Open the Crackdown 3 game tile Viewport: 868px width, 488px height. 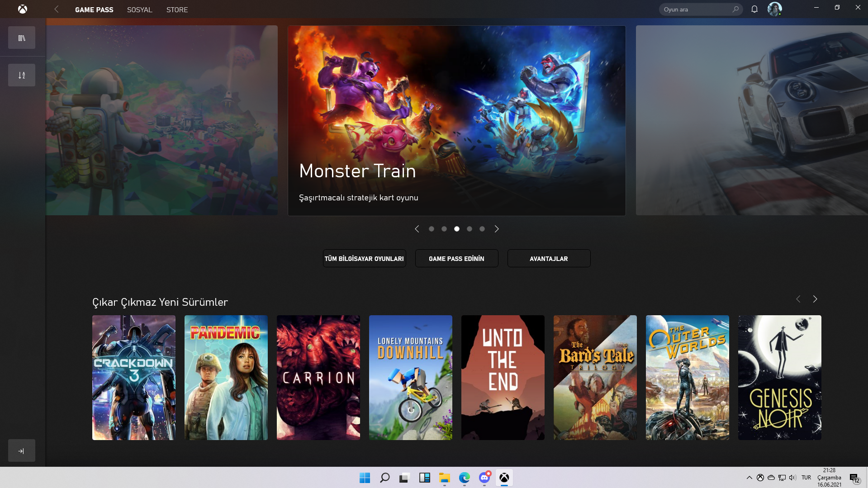click(x=134, y=378)
